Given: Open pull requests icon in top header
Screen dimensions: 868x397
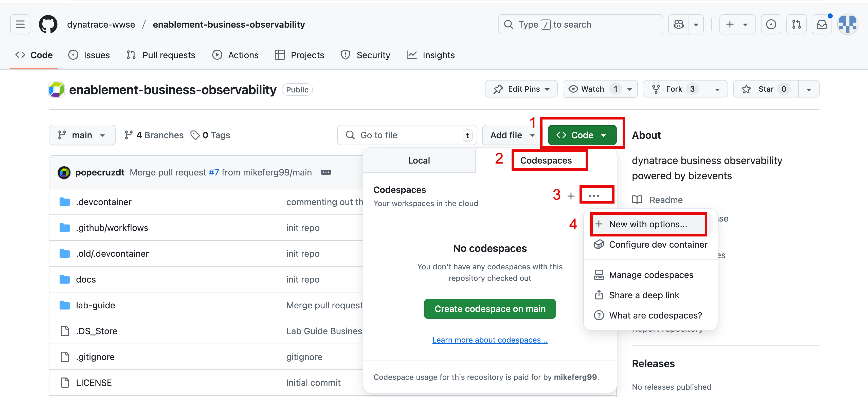Looking at the screenshot, I should [x=796, y=24].
